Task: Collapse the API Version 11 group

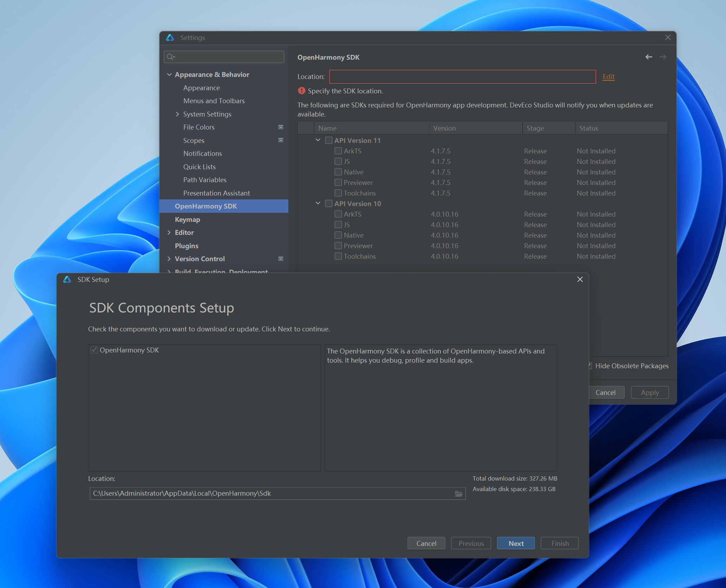Action: tap(318, 140)
